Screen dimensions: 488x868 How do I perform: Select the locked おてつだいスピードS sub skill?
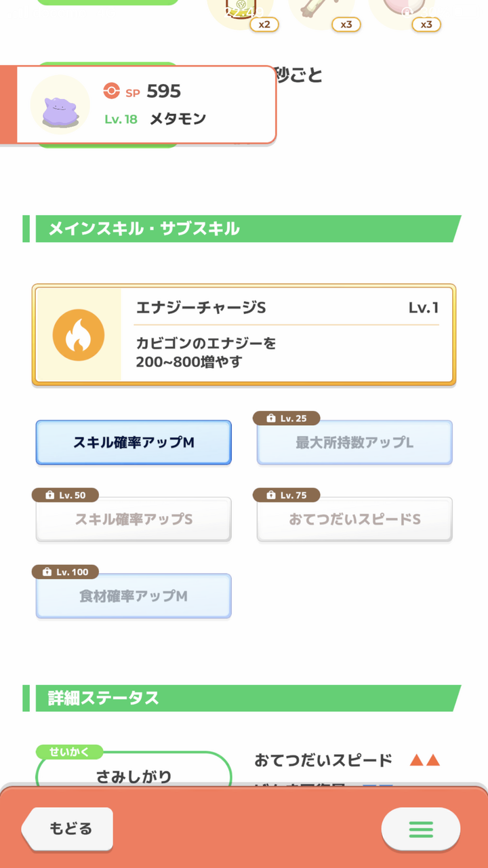click(x=354, y=519)
